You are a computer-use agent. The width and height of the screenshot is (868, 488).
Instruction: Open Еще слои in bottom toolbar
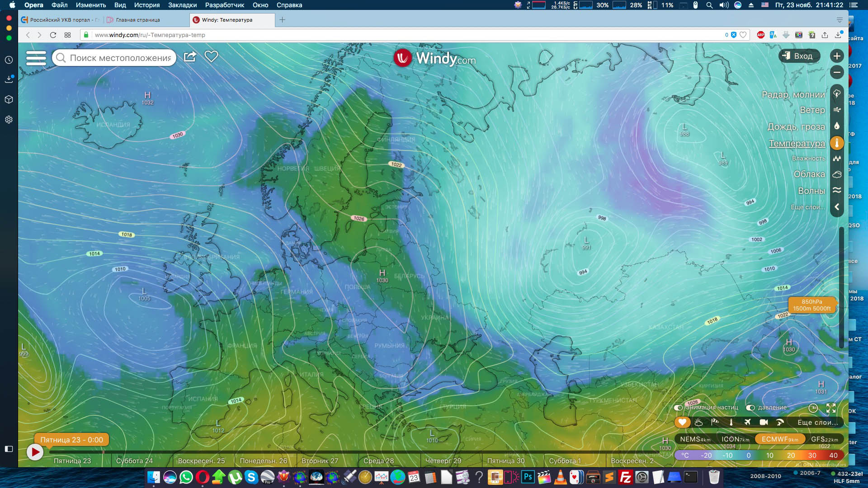(x=817, y=422)
